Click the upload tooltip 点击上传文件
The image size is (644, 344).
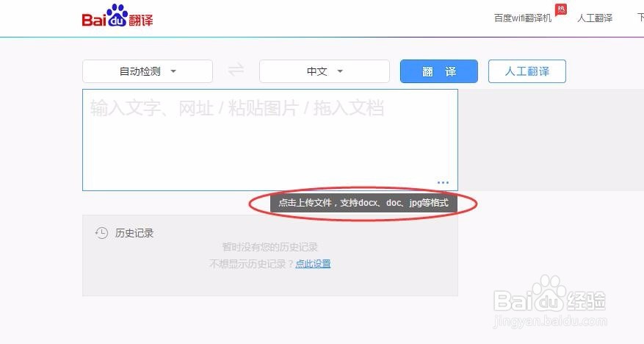click(x=363, y=203)
